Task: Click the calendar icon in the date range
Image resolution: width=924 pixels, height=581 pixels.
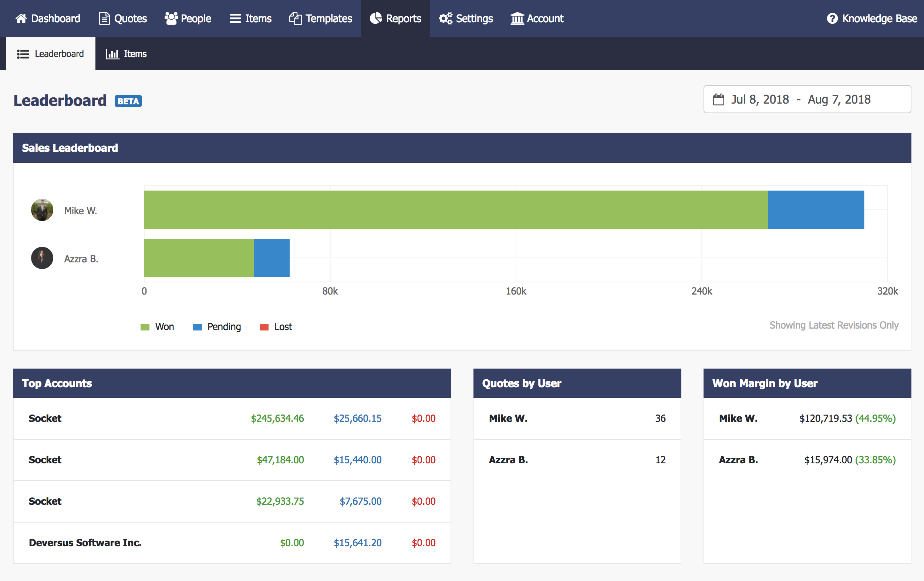Action: coord(718,100)
